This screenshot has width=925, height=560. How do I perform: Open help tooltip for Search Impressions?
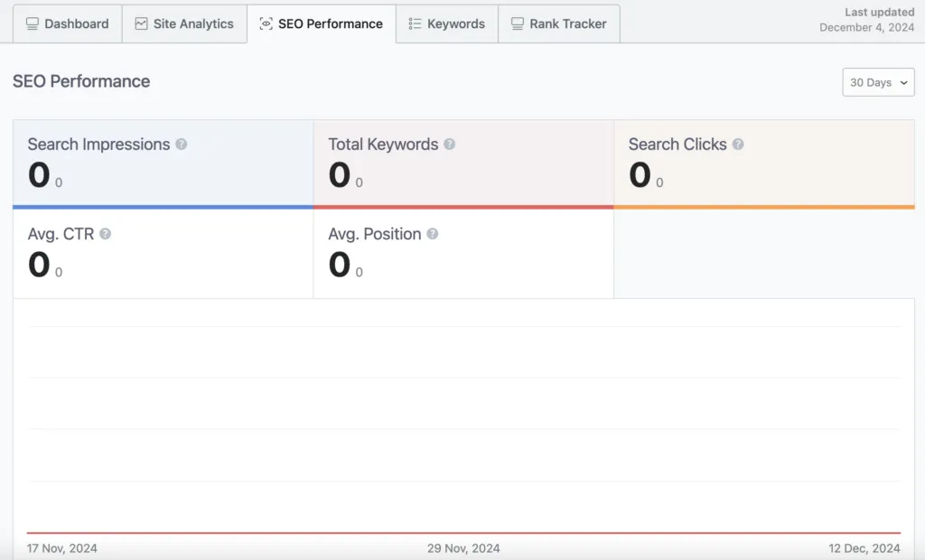(182, 145)
